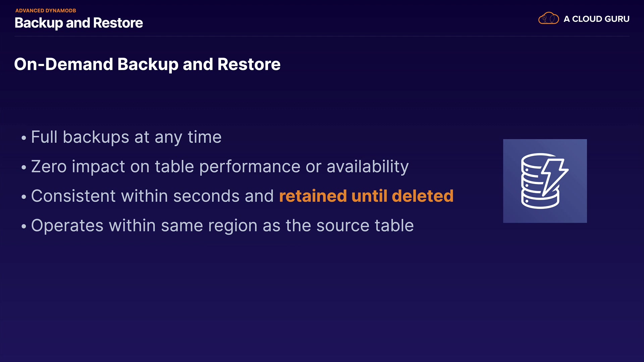
Task: Click the highlighted 'retained until deleted' text
Action: (366, 196)
